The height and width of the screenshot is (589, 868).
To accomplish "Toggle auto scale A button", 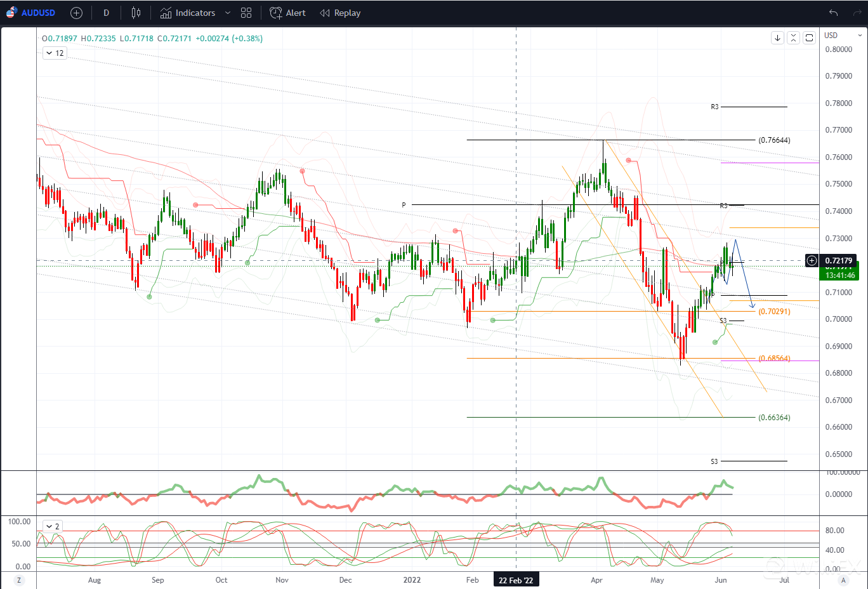I will pos(843,580).
